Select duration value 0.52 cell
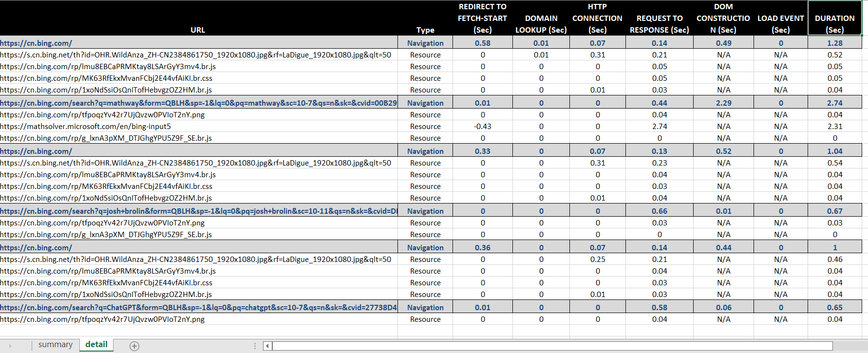 coord(835,55)
